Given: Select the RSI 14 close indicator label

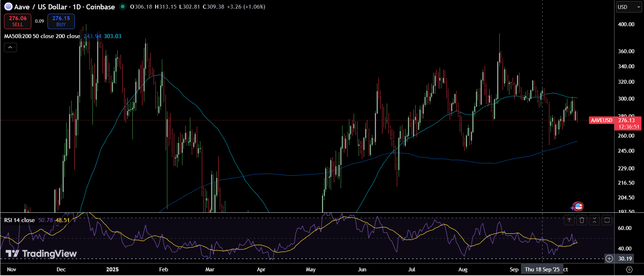Looking at the screenshot, I should (19, 220).
